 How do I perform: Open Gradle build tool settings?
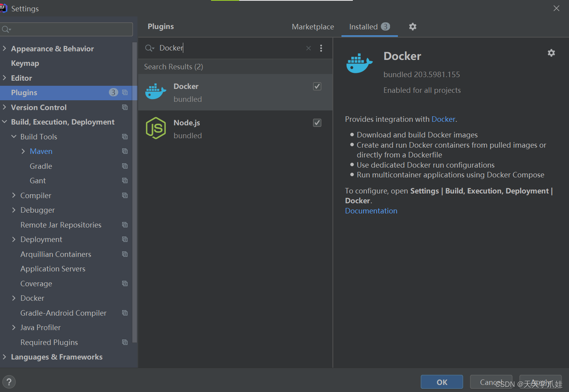point(41,166)
